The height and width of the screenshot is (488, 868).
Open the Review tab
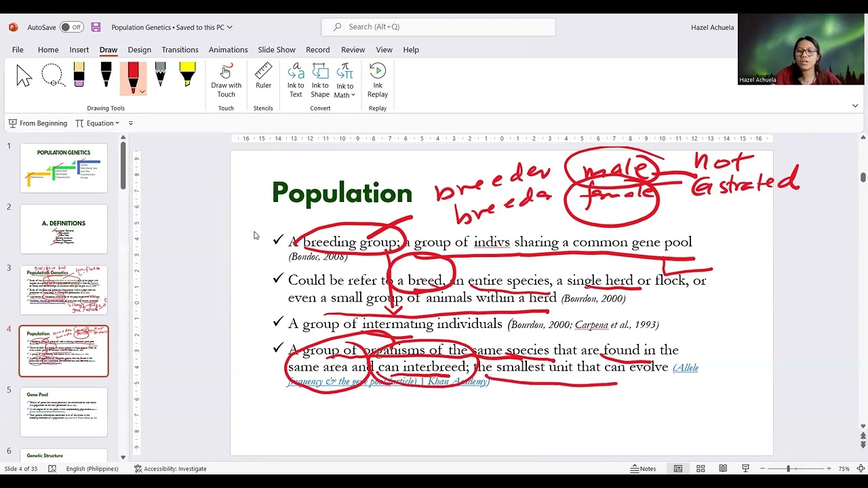click(353, 49)
